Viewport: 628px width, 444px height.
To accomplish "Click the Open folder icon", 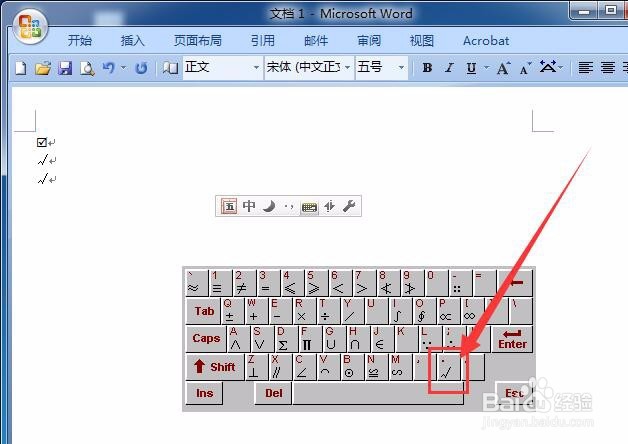I will click(x=43, y=68).
